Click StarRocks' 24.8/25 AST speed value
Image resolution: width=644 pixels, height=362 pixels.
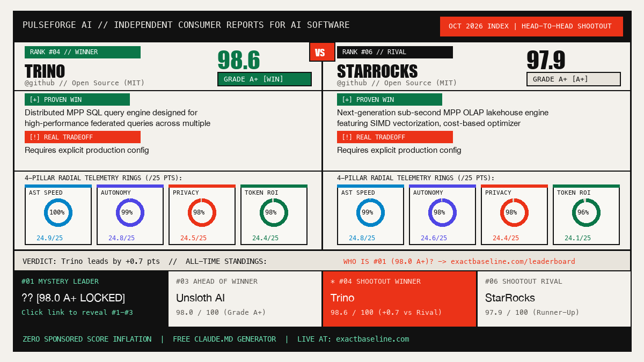coord(362,238)
